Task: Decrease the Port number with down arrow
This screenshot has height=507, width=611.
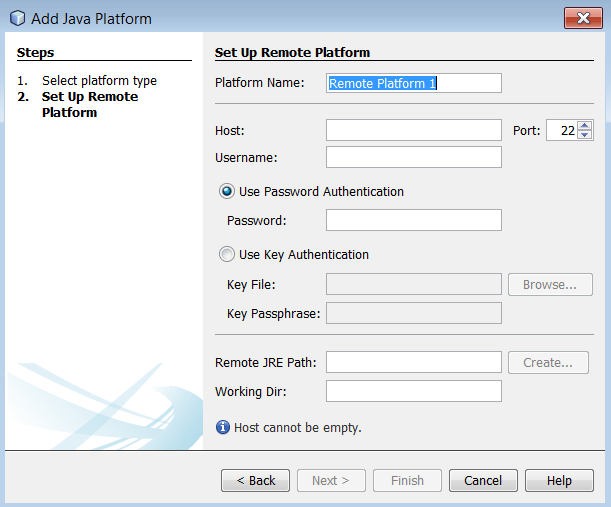Action: click(585, 135)
